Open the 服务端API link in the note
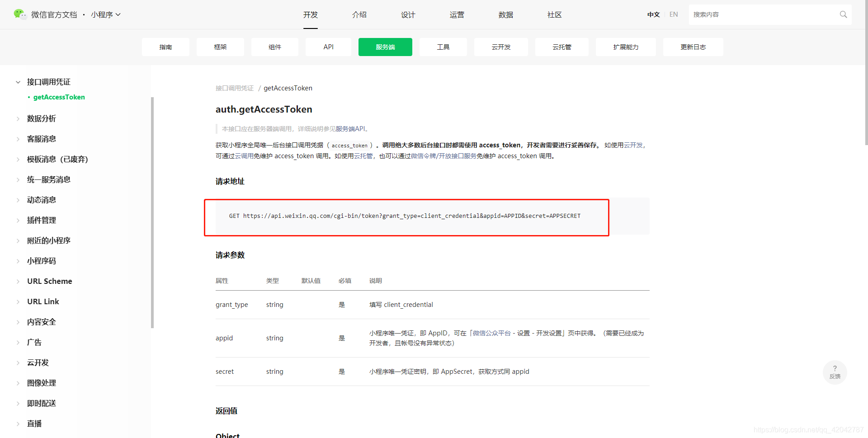 (350, 129)
